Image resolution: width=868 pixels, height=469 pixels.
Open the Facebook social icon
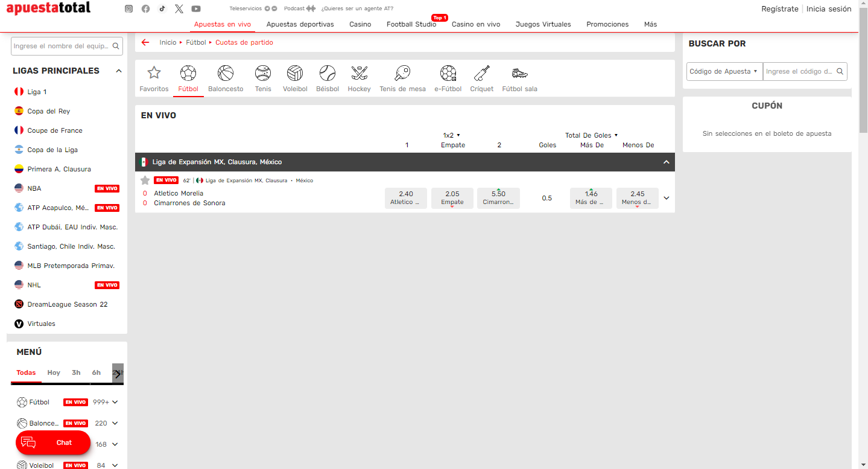pyautogui.click(x=145, y=8)
